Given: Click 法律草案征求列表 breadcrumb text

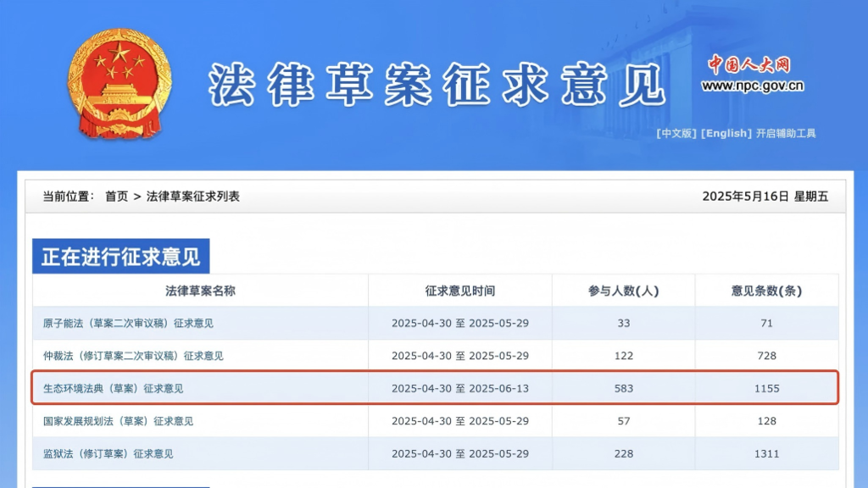Looking at the screenshot, I should click(192, 197).
